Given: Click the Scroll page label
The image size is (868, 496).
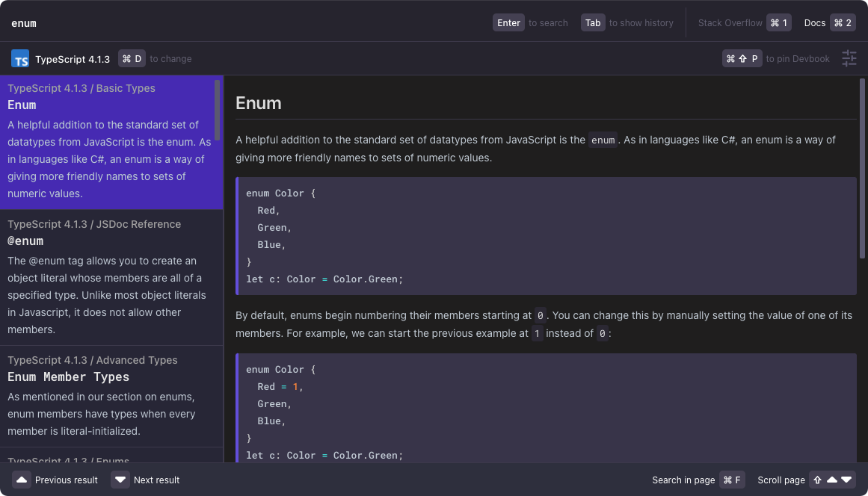Looking at the screenshot, I should pyautogui.click(x=781, y=480).
